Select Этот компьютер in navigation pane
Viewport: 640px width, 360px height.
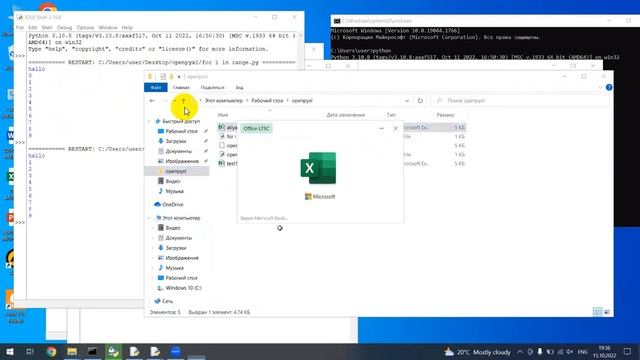(x=181, y=218)
